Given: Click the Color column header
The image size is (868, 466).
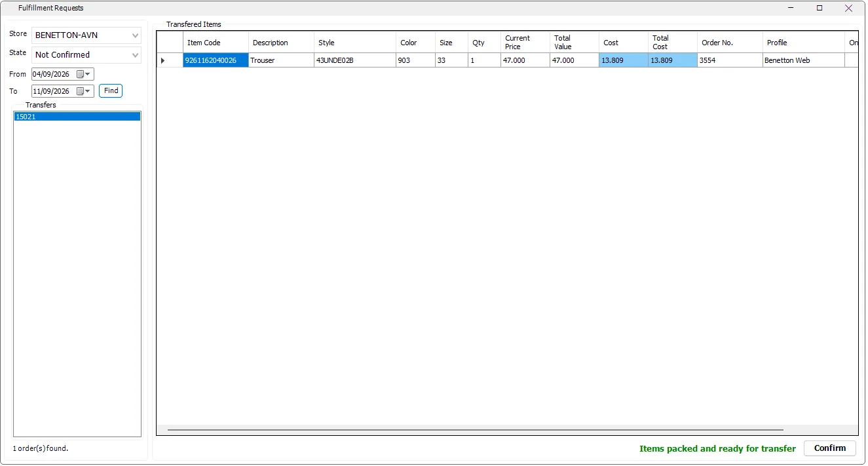Looking at the screenshot, I should (415, 43).
